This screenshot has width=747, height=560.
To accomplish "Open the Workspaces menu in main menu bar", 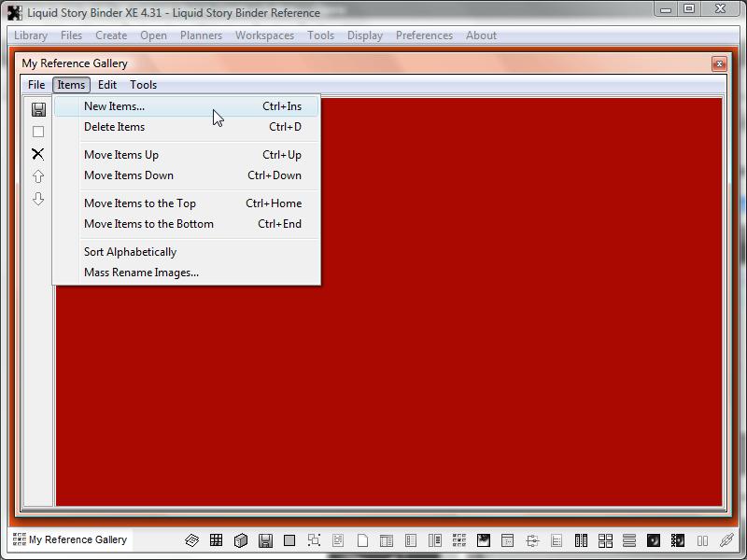I will (264, 35).
